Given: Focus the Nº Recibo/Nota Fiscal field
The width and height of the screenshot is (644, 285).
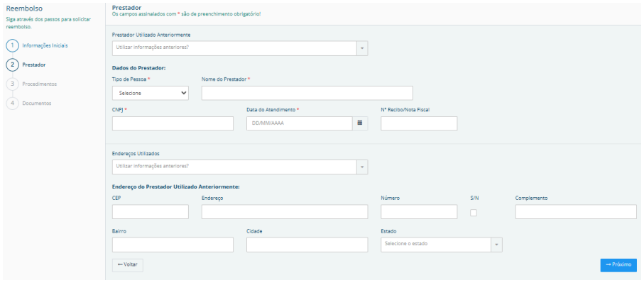Looking at the screenshot, I should (418, 123).
